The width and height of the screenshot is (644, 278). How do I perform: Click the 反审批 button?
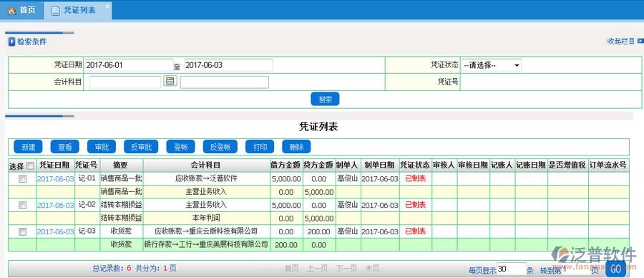[141, 147]
